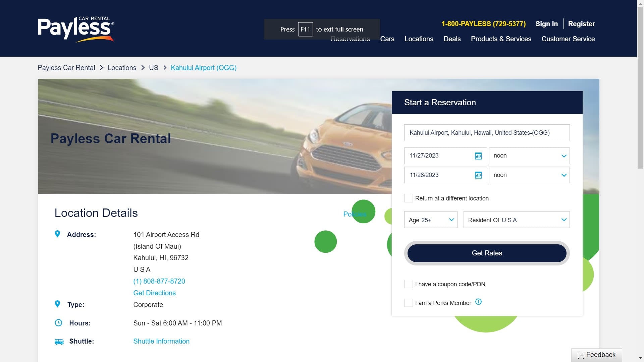Open the return time noon dropdown
The height and width of the screenshot is (362, 644).
coord(529,175)
